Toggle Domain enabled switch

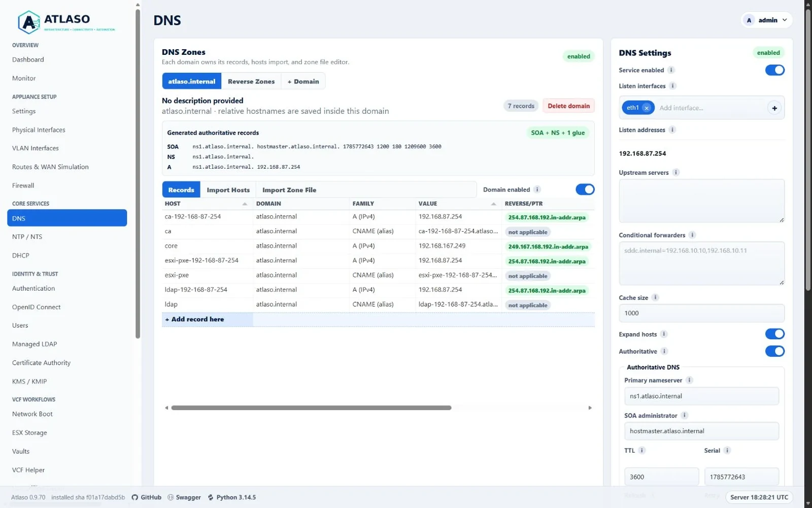[x=585, y=189]
